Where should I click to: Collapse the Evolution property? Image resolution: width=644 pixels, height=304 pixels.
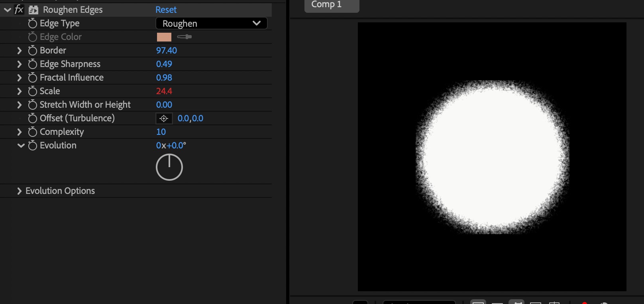[x=21, y=146]
